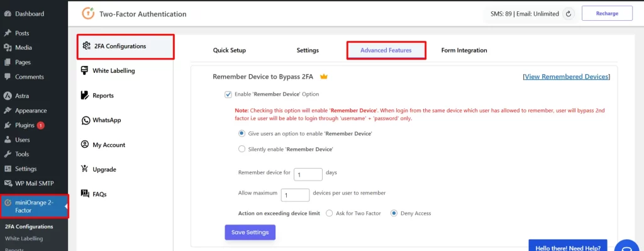Open View Remembered Devices link

567,77
